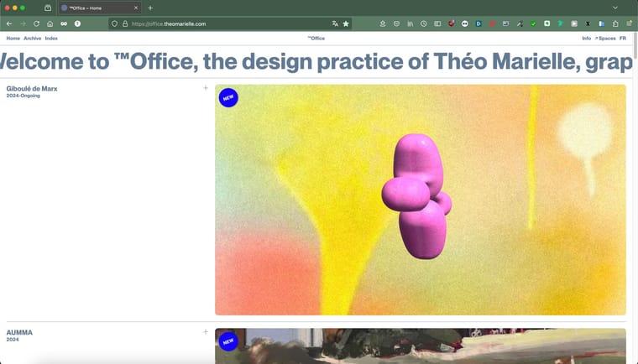The height and width of the screenshot is (364, 638).
Task: Open the tracking protection shield icon
Action: coord(115,24)
